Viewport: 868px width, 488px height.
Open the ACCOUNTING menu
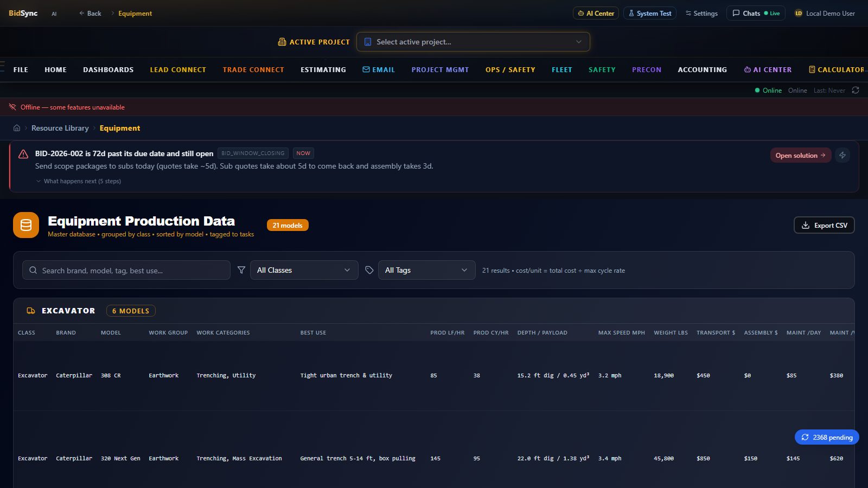(703, 69)
